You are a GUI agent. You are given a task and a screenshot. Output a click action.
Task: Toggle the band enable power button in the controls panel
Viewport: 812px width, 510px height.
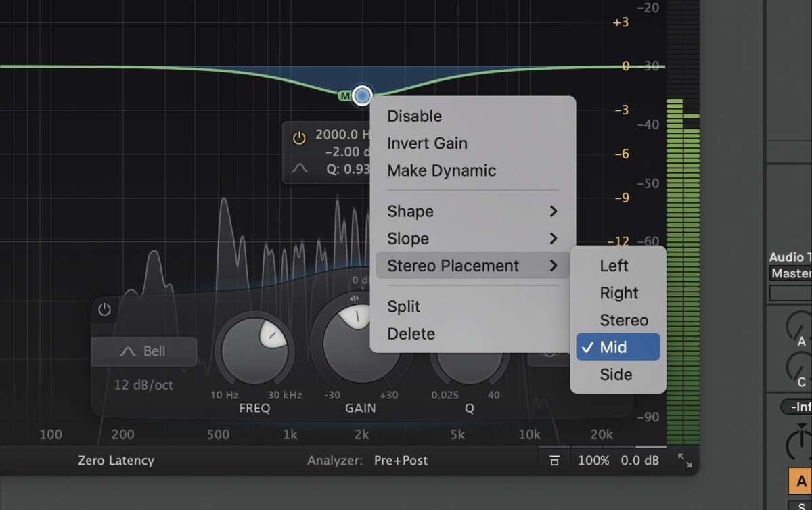point(105,309)
